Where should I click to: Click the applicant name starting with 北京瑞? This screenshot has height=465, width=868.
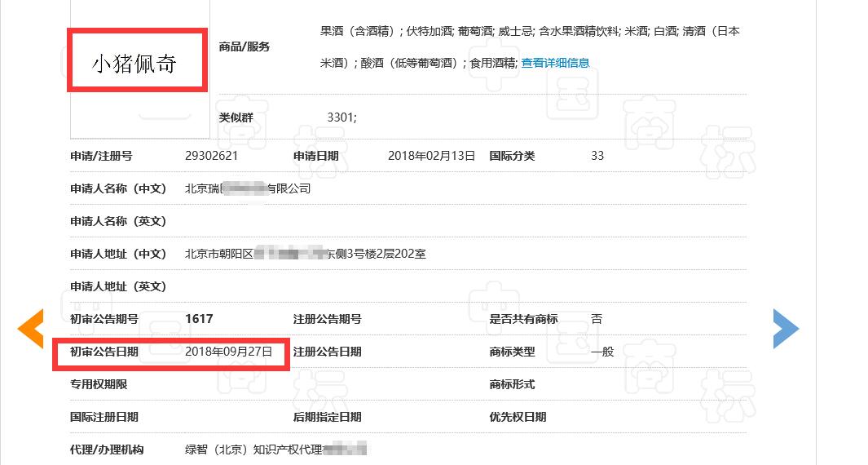point(248,188)
